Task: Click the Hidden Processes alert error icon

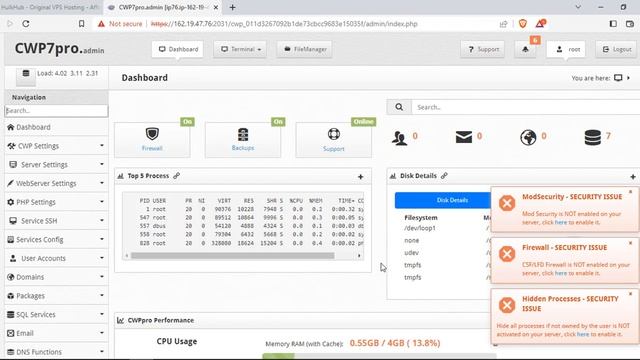Action: [x=507, y=305]
